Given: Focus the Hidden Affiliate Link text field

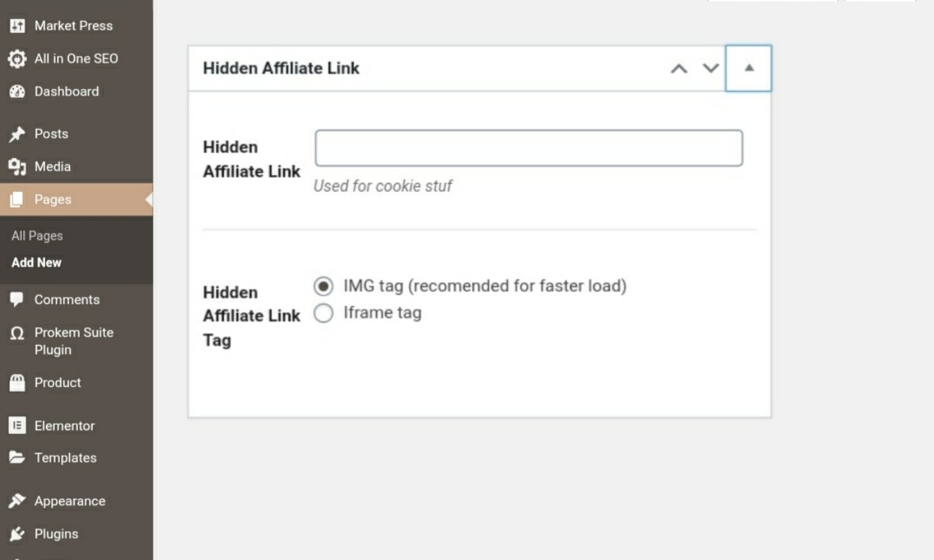Looking at the screenshot, I should [528, 148].
